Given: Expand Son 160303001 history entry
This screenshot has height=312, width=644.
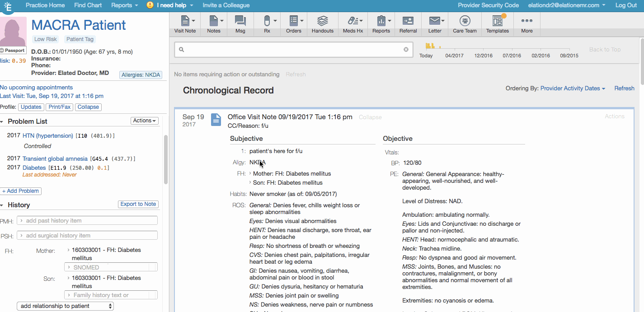Looking at the screenshot, I should pos(68,278).
